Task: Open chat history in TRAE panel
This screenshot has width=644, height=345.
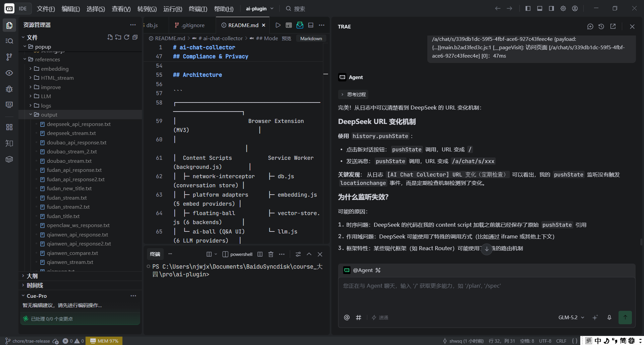Action: pos(601,26)
